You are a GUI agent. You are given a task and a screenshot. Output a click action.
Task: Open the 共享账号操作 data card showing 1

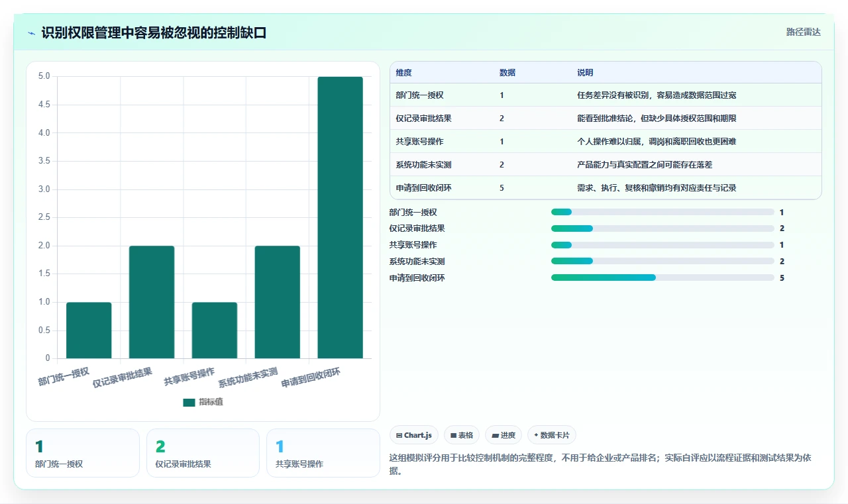pos(323,453)
